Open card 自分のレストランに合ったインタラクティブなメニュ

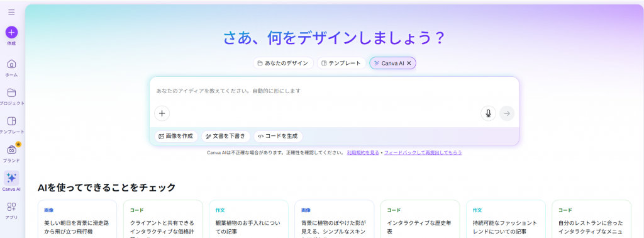pos(591,218)
